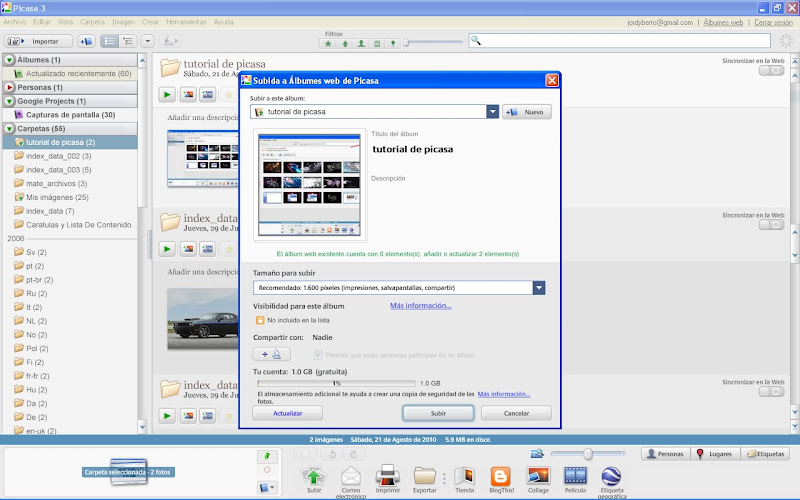The height and width of the screenshot is (500, 800).
Task: Click the Actualizar button
Action: pos(288,413)
